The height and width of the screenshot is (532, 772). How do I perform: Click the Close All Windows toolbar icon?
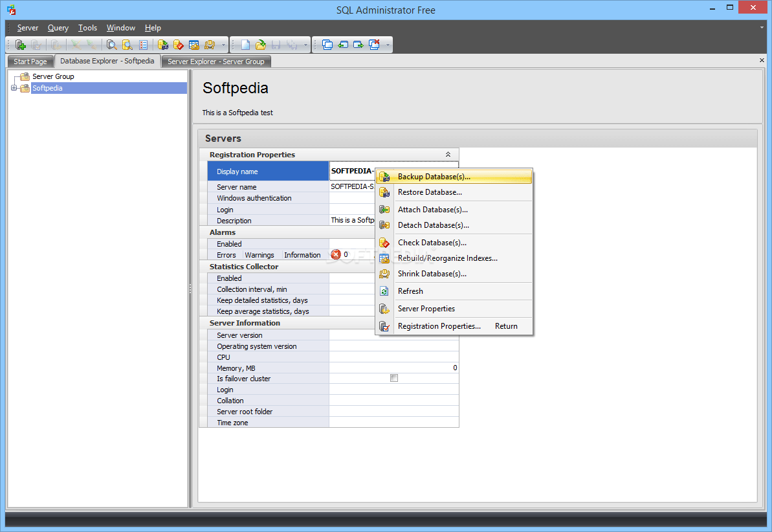(374, 45)
